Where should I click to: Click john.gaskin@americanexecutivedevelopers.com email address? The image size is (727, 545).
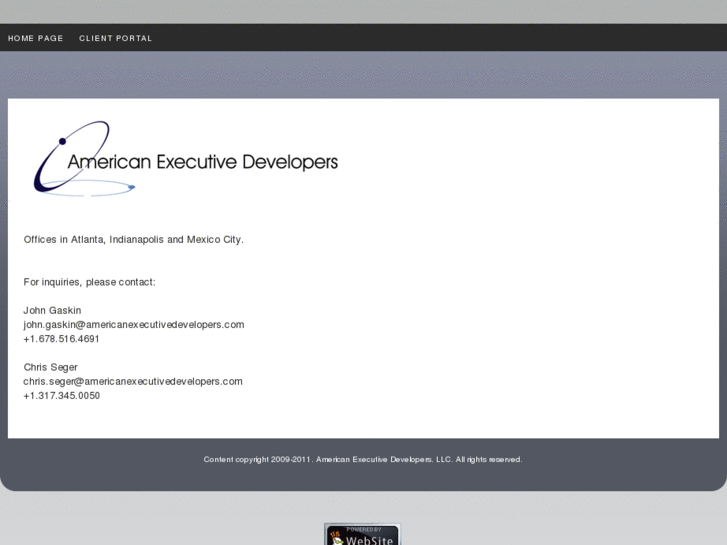[134, 325]
